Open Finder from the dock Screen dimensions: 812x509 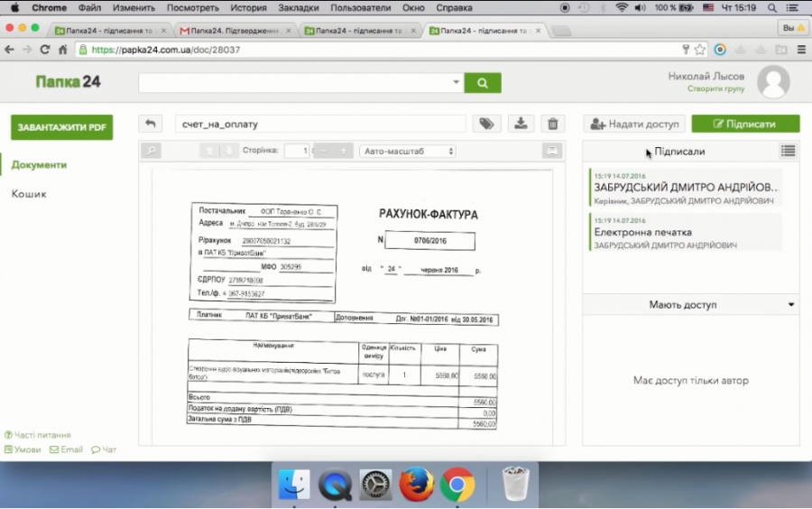pyautogui.click(x=293, y=485)
